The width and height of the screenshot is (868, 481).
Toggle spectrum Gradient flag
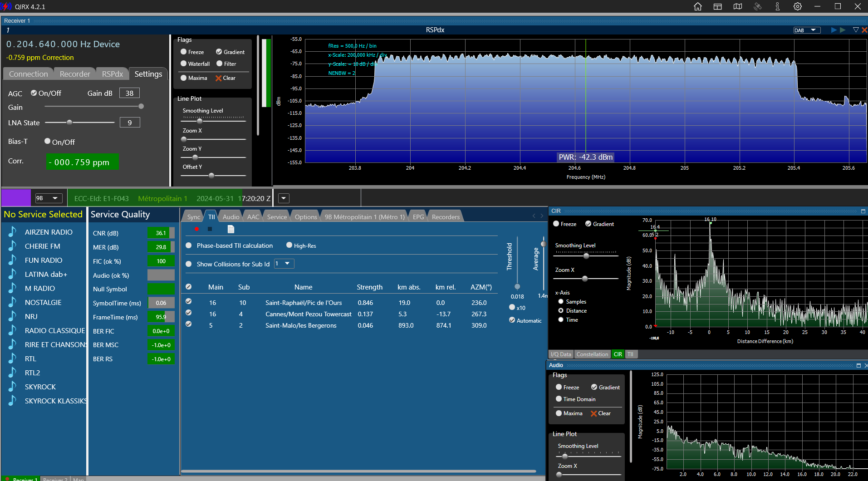(219, 52)
